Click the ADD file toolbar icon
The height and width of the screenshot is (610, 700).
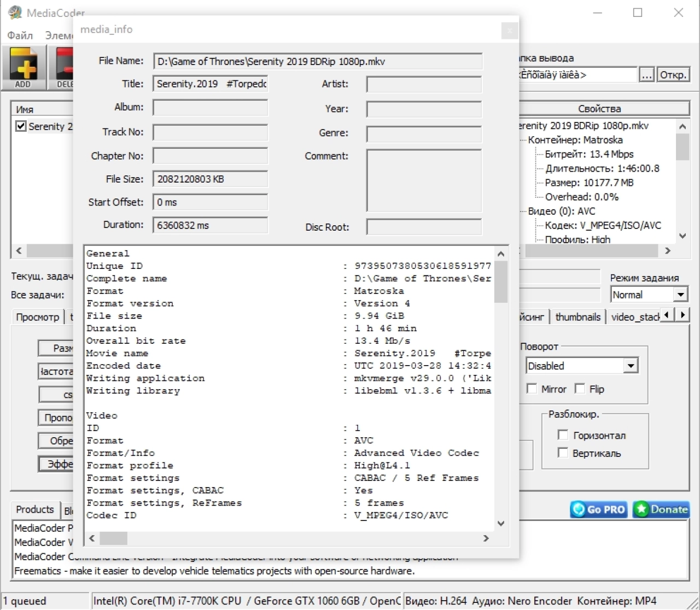click(23, 67)
